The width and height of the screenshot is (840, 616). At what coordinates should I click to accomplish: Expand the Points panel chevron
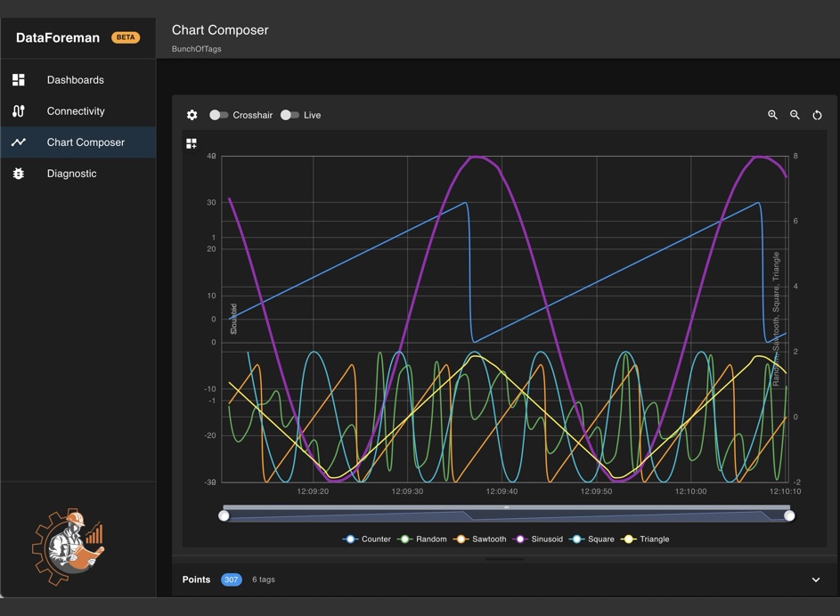[815, 580]
